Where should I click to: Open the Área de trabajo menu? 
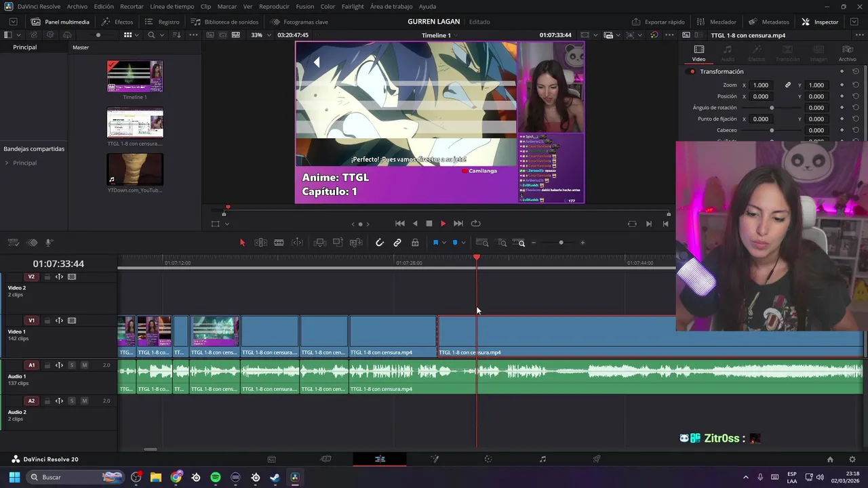point(391,6)
